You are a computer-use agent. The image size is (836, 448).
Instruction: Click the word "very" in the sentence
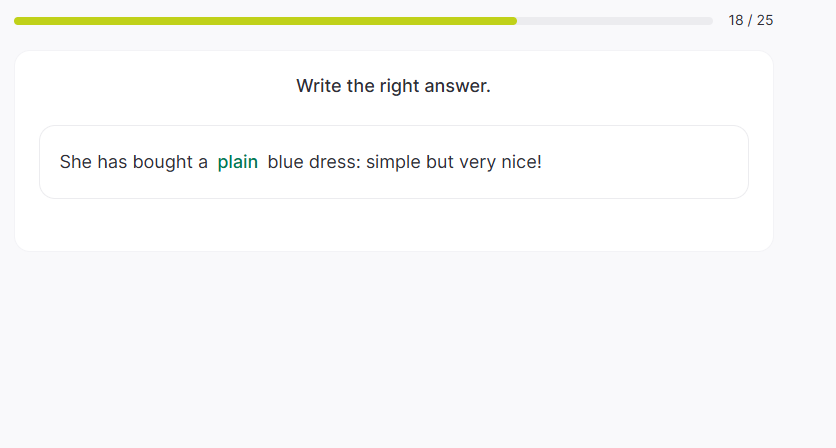point(478,162)
